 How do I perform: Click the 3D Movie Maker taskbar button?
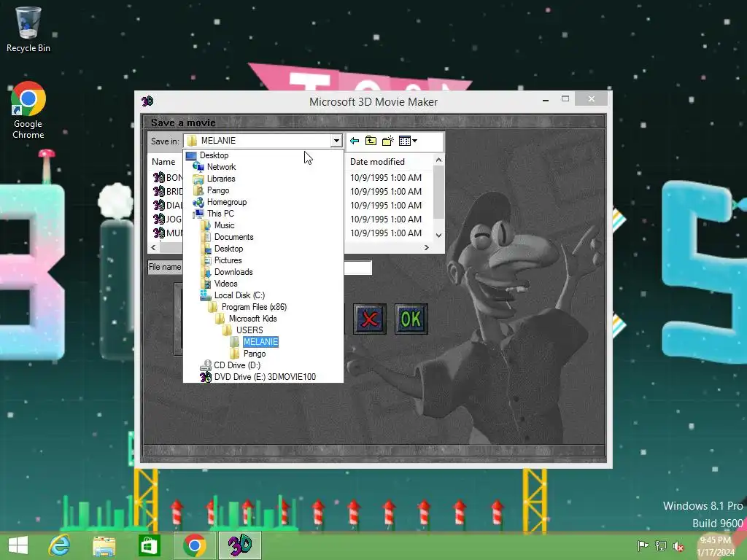click(x=240, y=545)
